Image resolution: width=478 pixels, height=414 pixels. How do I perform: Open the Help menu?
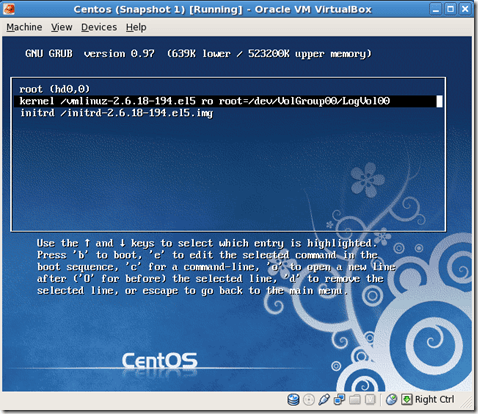[x=136, y=27]
